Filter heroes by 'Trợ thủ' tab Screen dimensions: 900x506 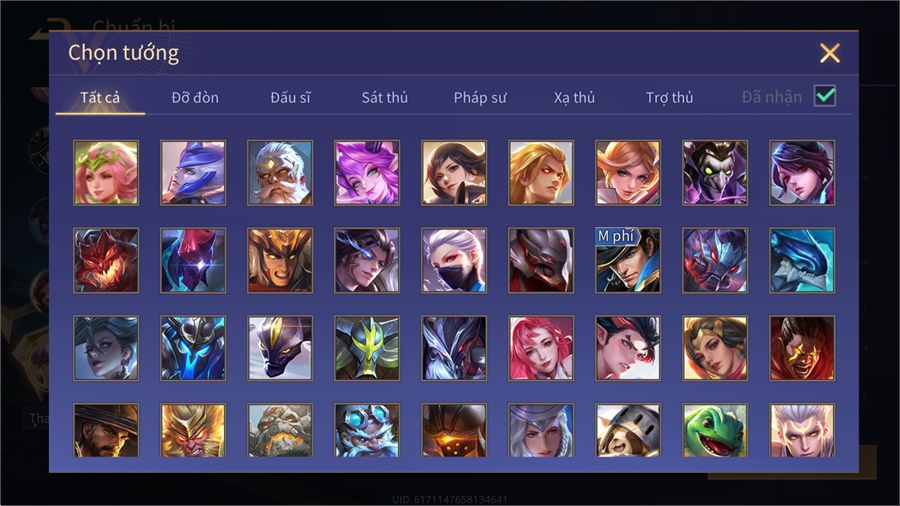(x=669, y=98)
